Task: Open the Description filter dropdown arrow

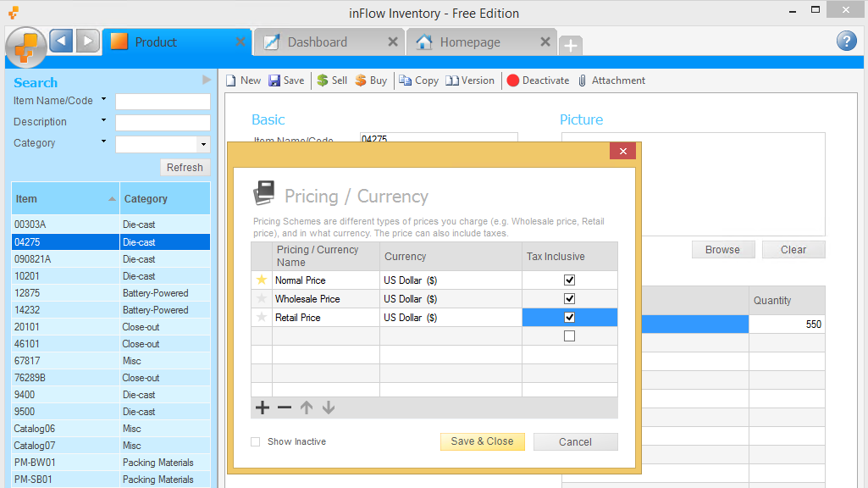Action: 103,120
